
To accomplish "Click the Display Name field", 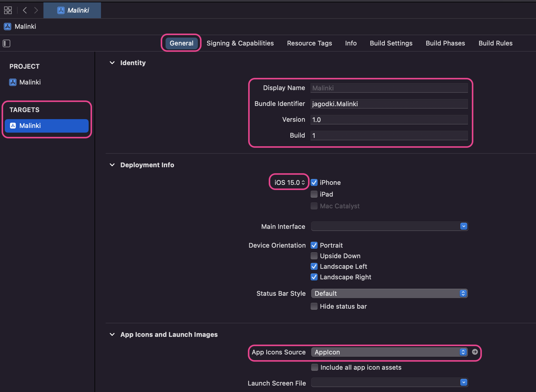I will pyautogui.click(x=389, y=88).
